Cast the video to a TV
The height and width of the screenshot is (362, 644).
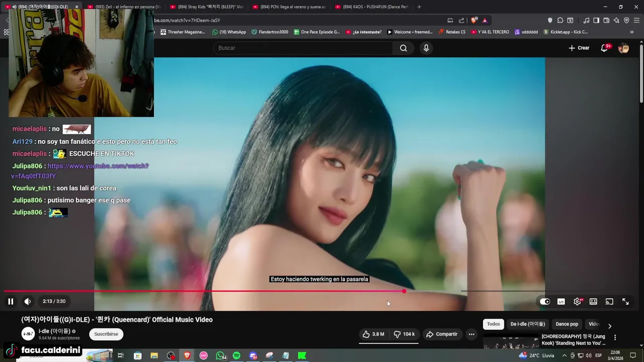coord(609,302)
